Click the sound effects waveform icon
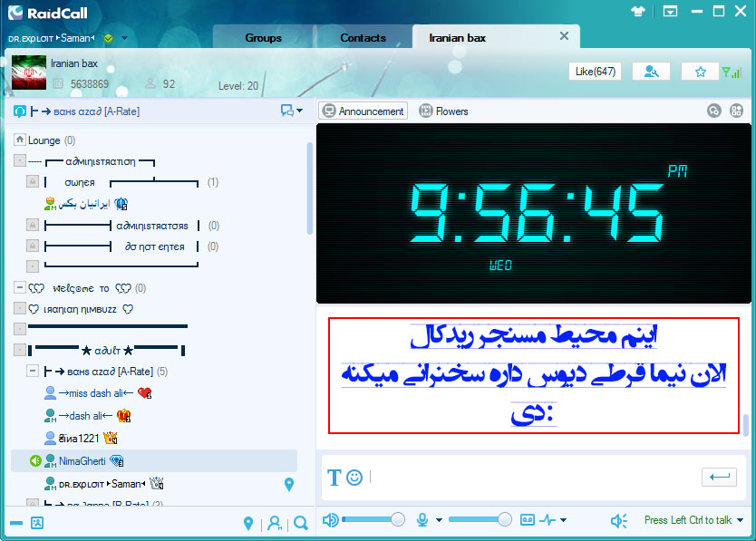 click(548, 520)
